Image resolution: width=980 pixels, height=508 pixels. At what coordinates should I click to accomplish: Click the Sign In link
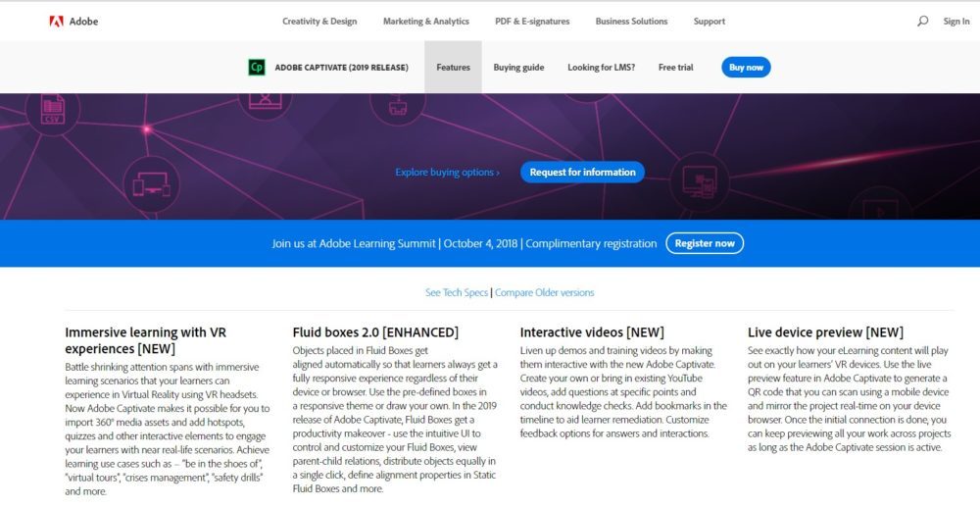tap(955, 21)
